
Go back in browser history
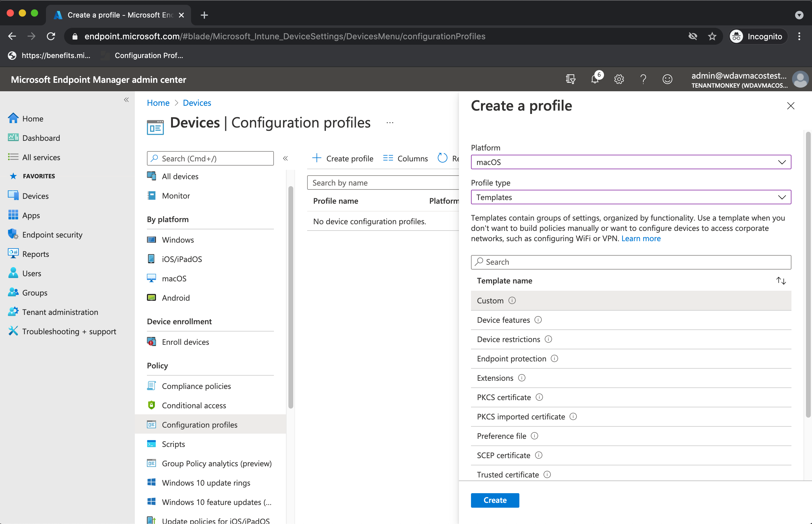pos(12,36)
